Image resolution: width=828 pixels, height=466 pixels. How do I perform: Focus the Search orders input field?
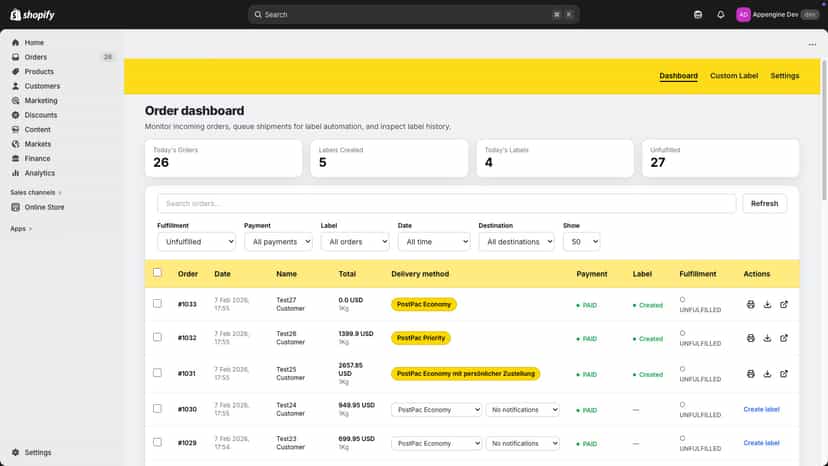pyautogui.click(x=446, y=203)
